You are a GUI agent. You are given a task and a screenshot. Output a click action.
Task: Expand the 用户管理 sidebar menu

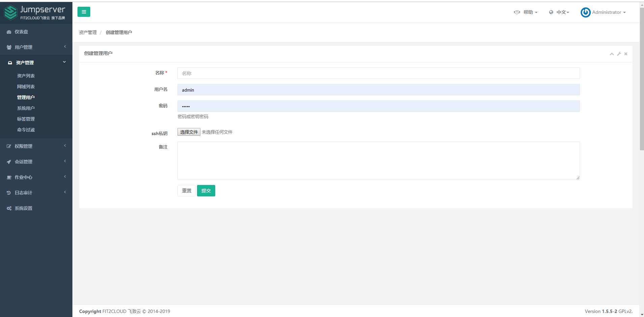coord(24,47)
